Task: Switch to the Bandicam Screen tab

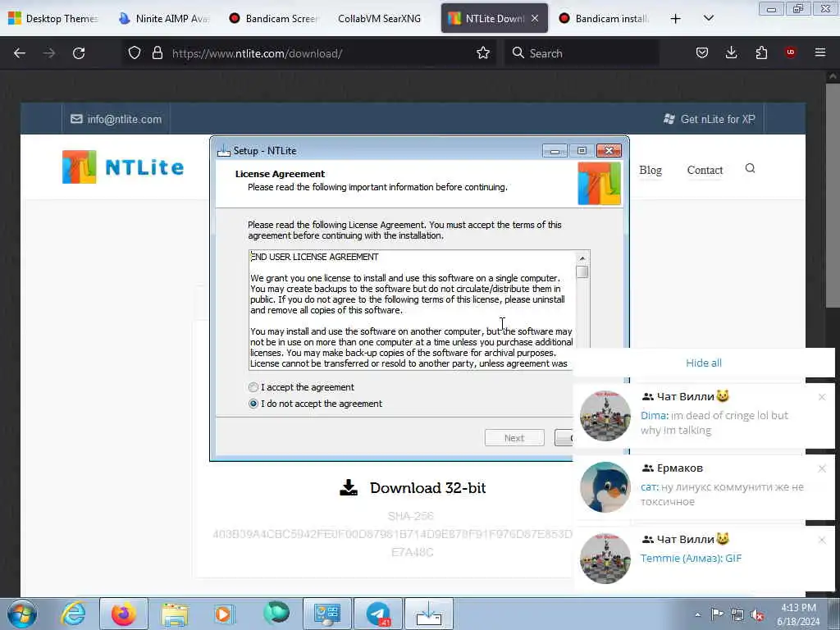Action: [x=274, y=19]
